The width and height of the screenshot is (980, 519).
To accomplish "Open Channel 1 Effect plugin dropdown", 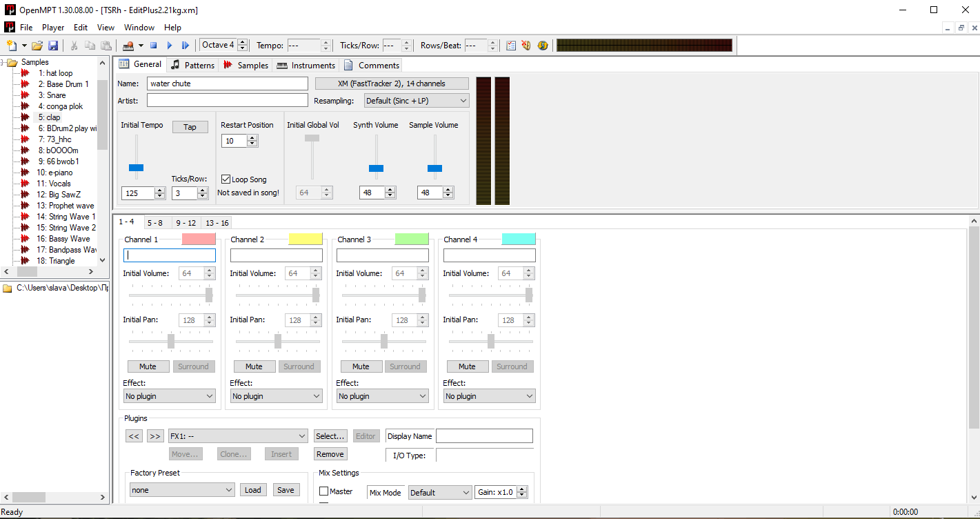I will click(169, 396).
